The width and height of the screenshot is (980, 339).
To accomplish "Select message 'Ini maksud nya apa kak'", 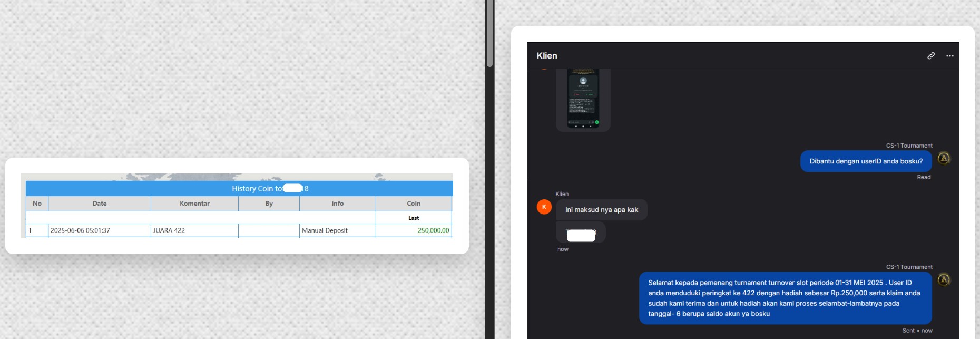I will tap(602, 210).
